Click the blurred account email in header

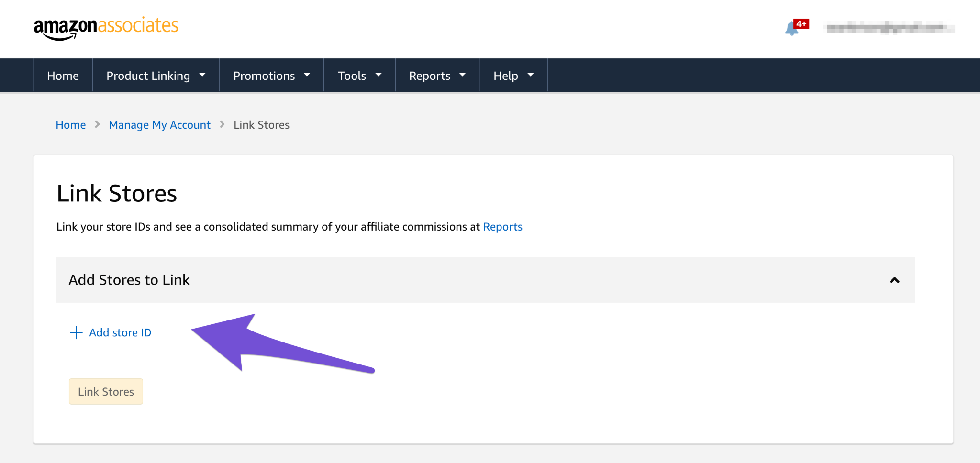click(891, 28)
